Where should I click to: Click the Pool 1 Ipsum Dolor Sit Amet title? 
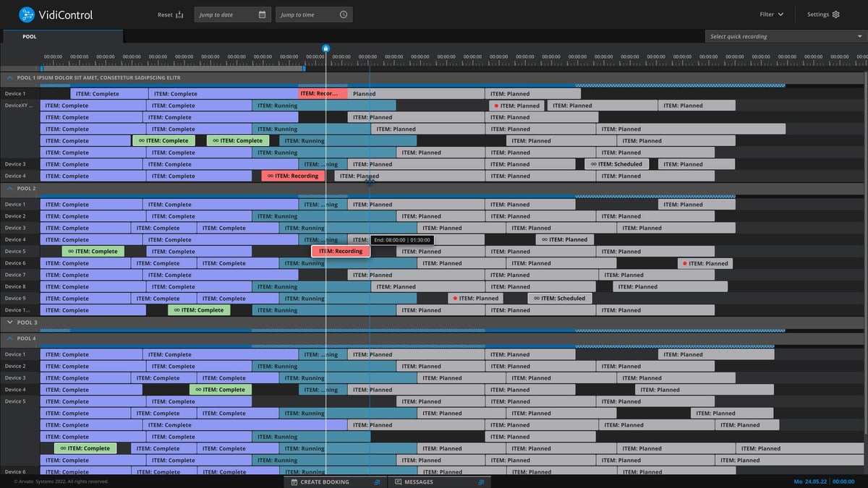(99, 77)
